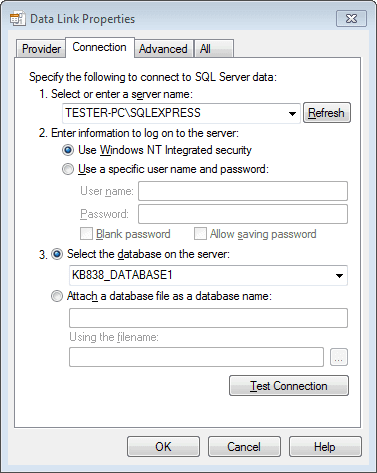The height and width of the screenshot is (473, 377).
Task: Expand the server name dropdown arrow
Action: pos(292,114)
